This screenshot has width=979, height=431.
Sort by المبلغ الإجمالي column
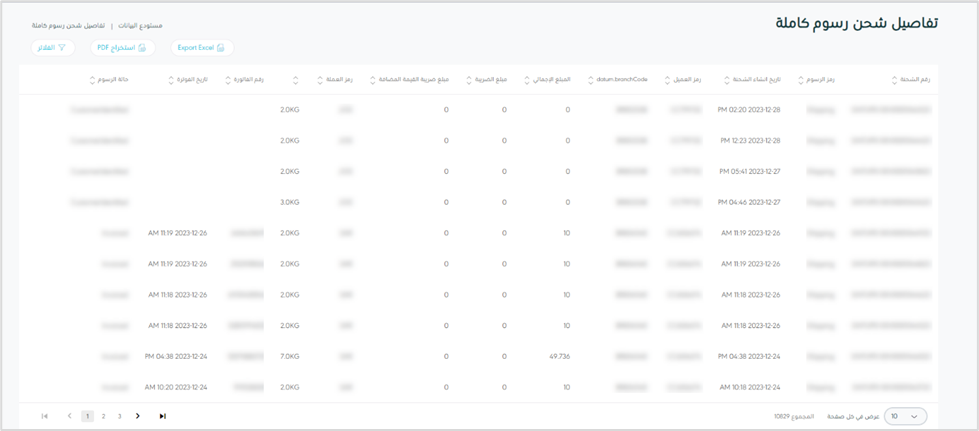pyautogui.click(x=526, y=79)
